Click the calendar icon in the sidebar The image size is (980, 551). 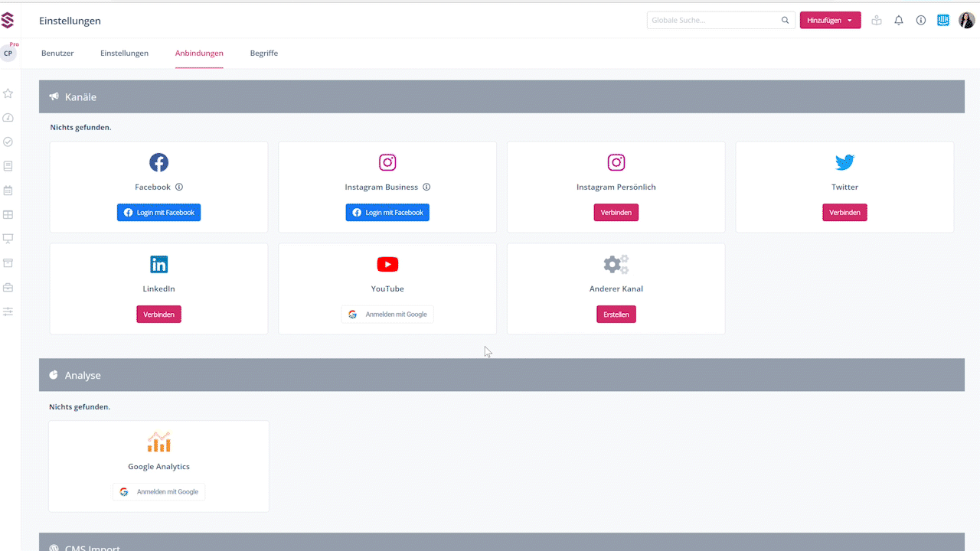click(8, 191)
